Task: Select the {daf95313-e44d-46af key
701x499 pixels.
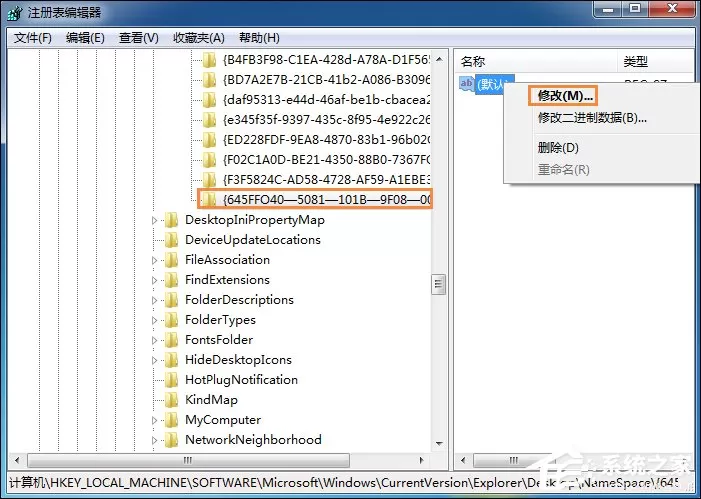Action: point(326,100)
